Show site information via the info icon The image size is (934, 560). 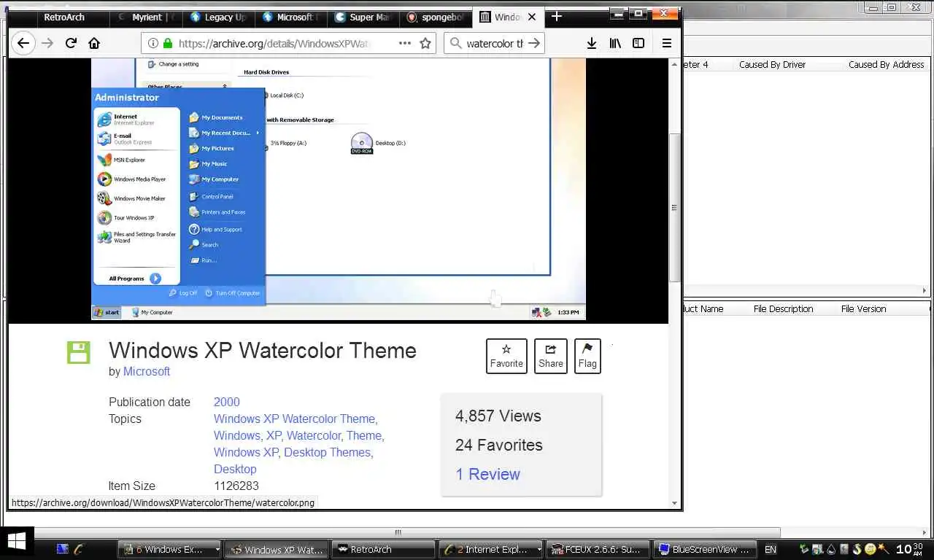[153, 43]
